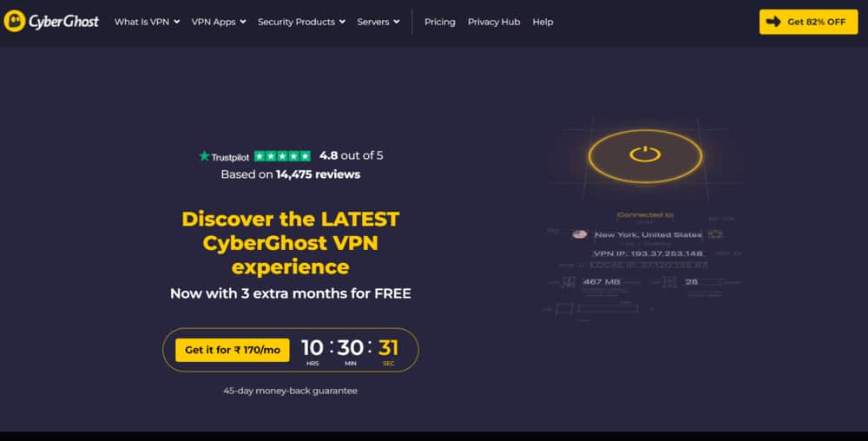Click the CyberGhost wordmark in header
868x441 pixels.
[63, 22]
